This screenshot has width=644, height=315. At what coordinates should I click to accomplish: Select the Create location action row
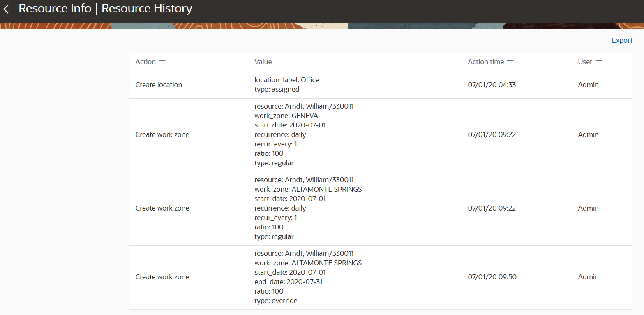pyautogui.click(x=159, y=85)
